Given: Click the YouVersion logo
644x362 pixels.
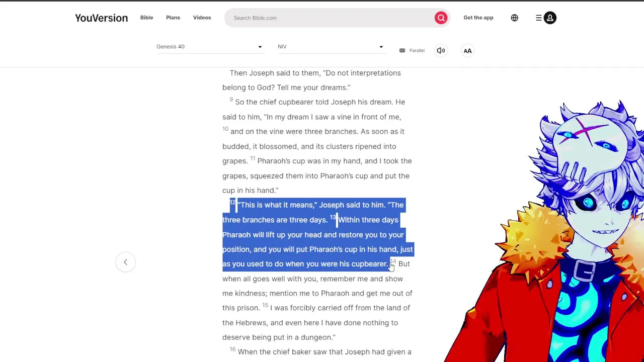Looking at the screenshot, I should point(101,18).
